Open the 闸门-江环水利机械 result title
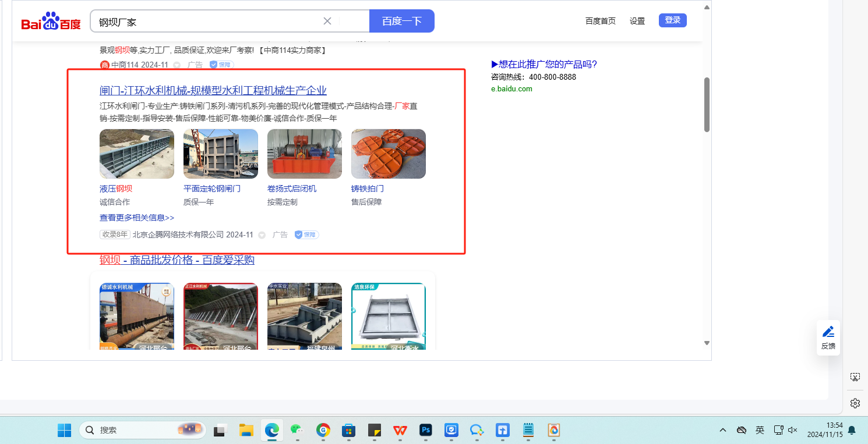This screenshot has width=868, height=444. tap(213, 90)
